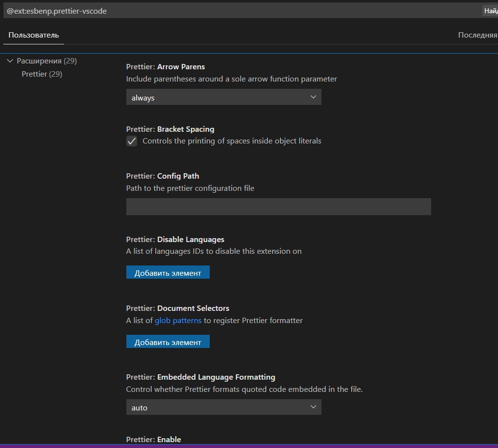Select Prettier (29) in settings tree

click(41, 74)
